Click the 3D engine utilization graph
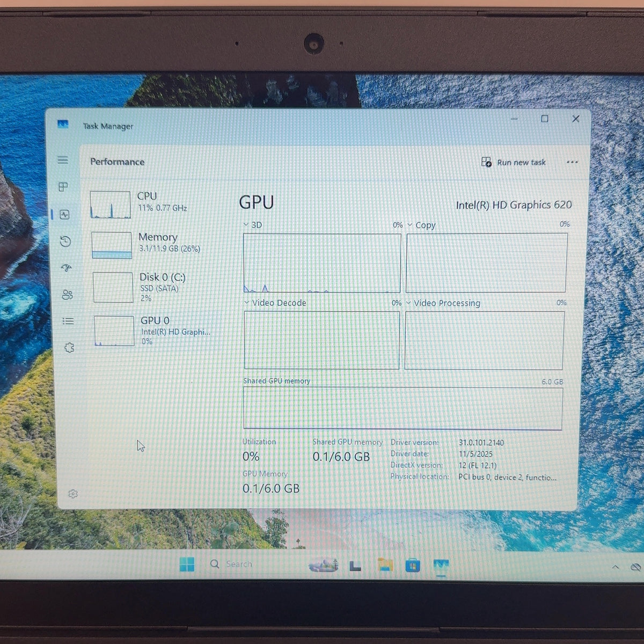 (x=322, y=263)
